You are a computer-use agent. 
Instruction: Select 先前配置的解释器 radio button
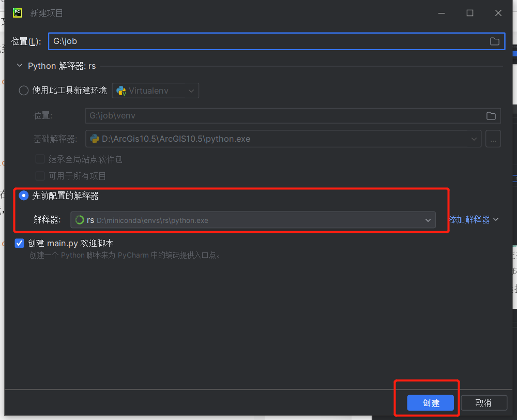23,196
